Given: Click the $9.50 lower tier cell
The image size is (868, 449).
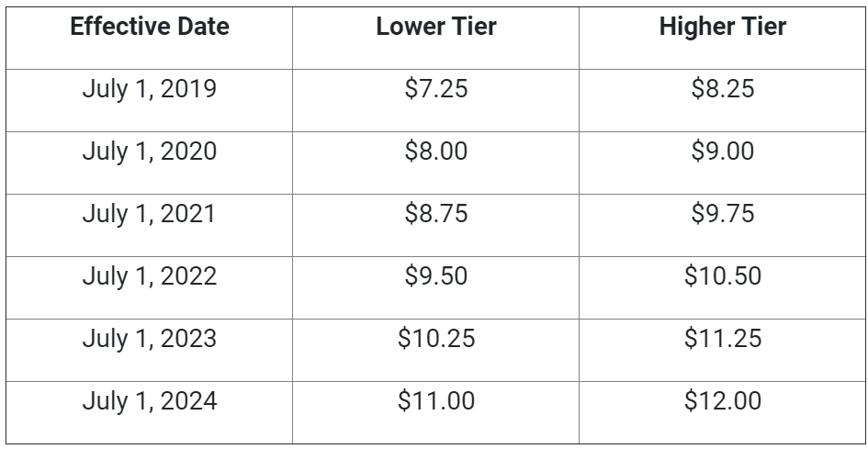Looking at the screenshot, I should pyautogui.click(x=435, y=275).
